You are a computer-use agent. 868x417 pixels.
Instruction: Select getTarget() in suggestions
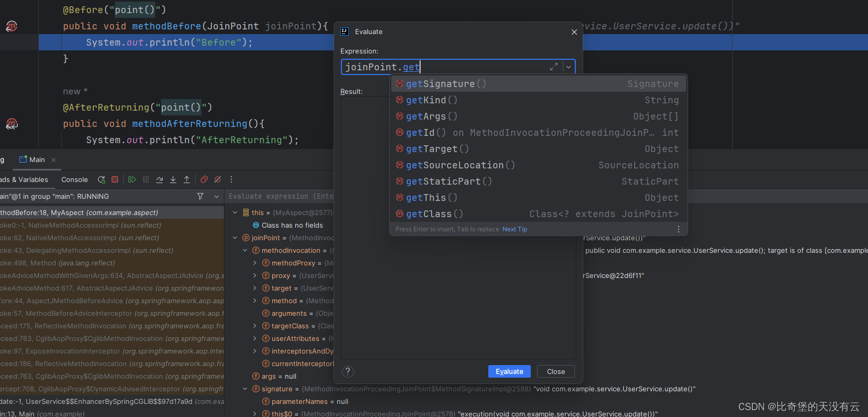tap(538, 149)
